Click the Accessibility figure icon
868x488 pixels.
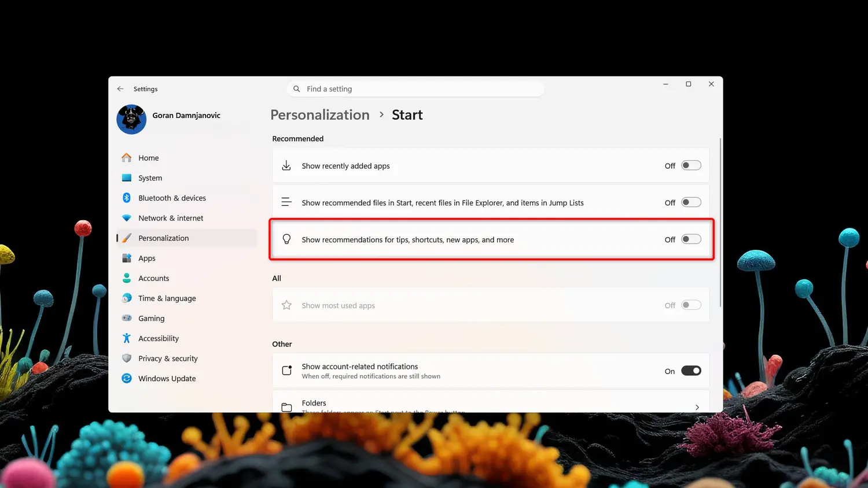(127, 338)
